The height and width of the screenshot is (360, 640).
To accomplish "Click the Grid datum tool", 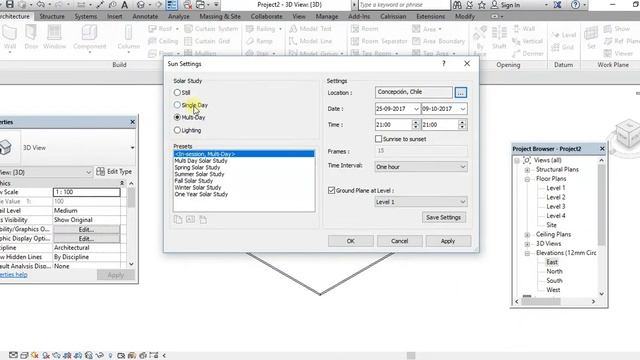I will point(562,47).
